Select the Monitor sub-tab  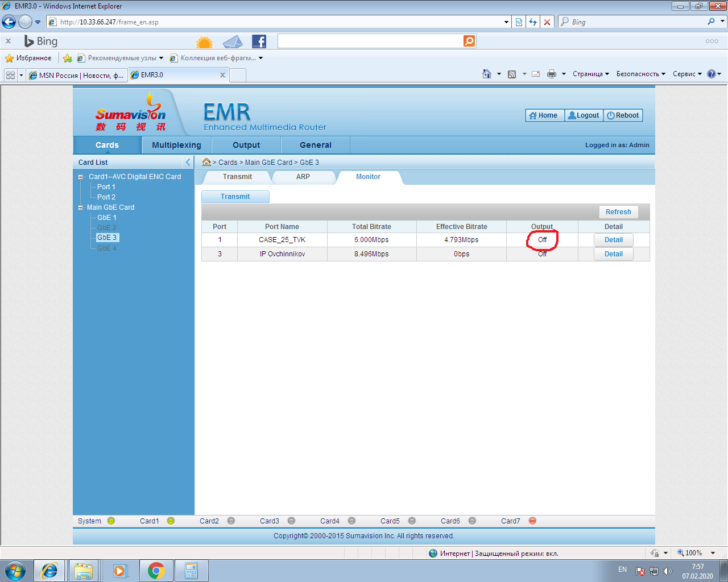click(x=369, y=177)
